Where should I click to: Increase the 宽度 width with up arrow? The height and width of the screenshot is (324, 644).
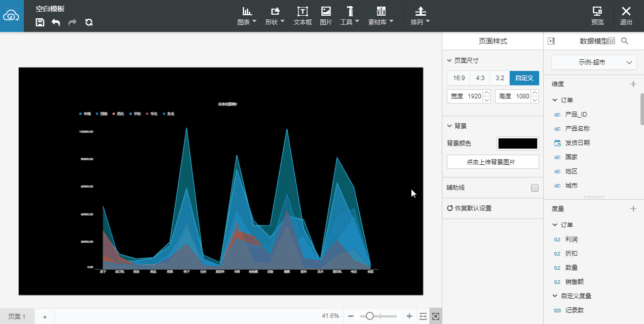(486, 93)
